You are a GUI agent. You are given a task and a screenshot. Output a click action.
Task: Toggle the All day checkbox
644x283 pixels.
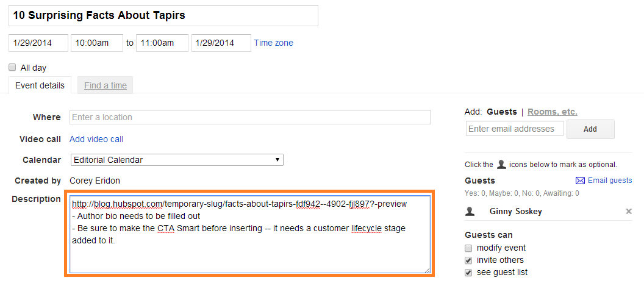pyautogui.click(x=12, y=68)
